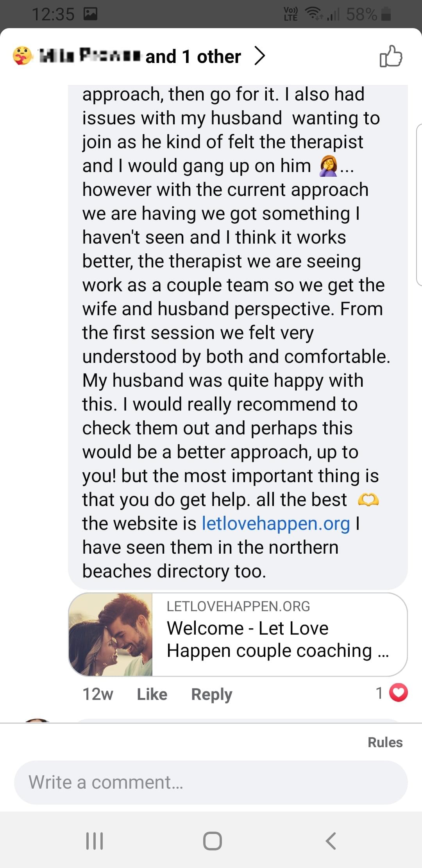Tap the image notification icon in status bar
This screenshot has width=422, height=868.
[x=90, y=14]
